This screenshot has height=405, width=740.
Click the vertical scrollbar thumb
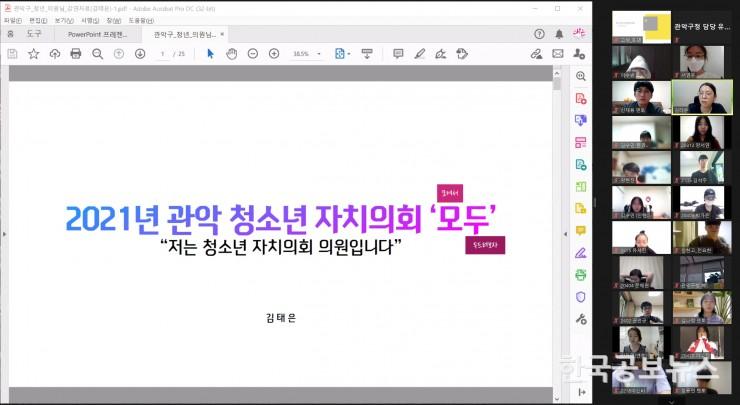tap(557, 84)
